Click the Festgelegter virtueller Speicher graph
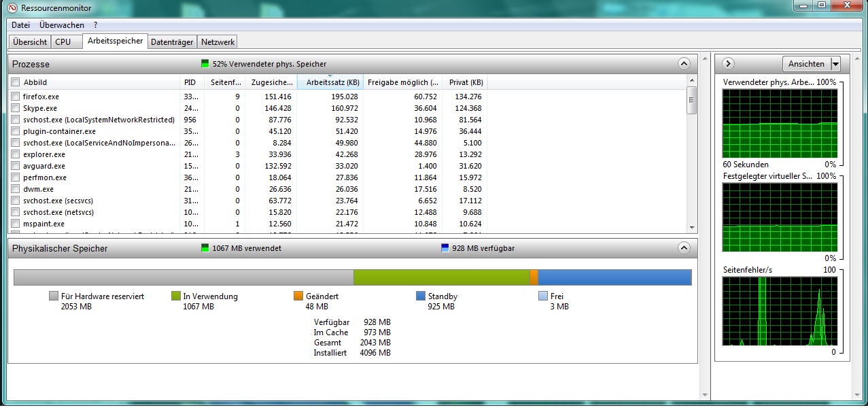 (x=780, y=217)
